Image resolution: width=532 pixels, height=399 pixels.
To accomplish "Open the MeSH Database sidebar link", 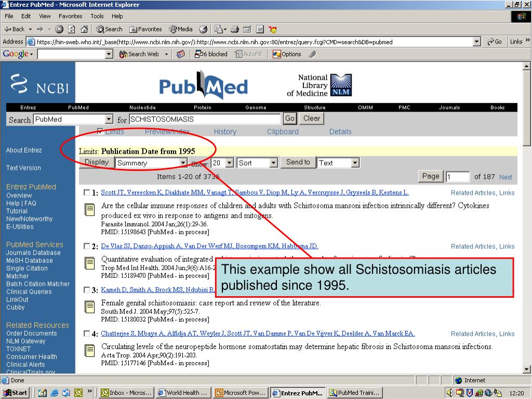I will (x=30, y=261).
